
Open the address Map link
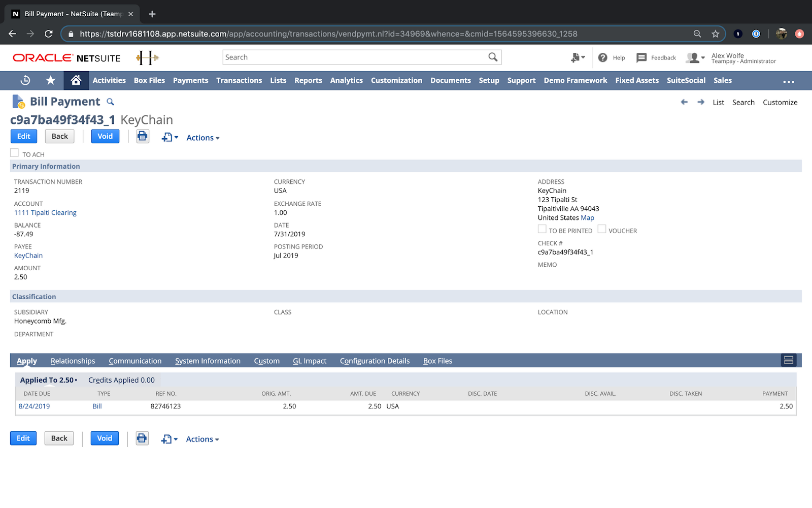pyautogui.click(x=587, y=217)
